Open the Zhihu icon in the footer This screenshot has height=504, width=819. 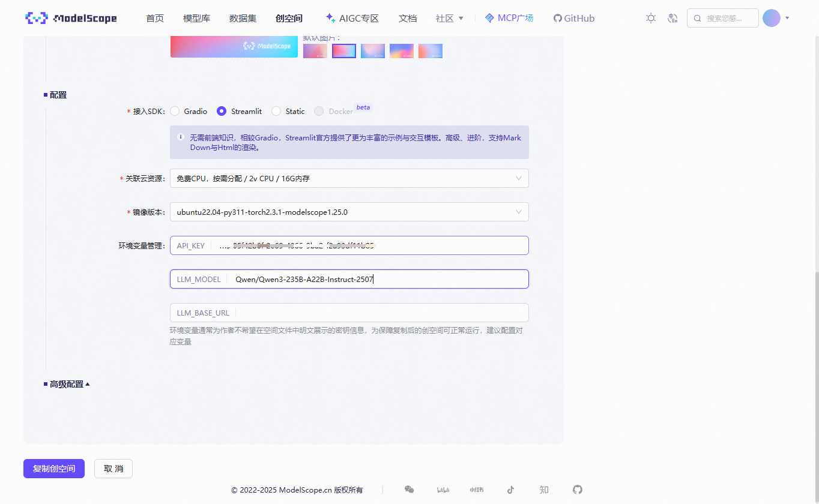coord(544,490)
